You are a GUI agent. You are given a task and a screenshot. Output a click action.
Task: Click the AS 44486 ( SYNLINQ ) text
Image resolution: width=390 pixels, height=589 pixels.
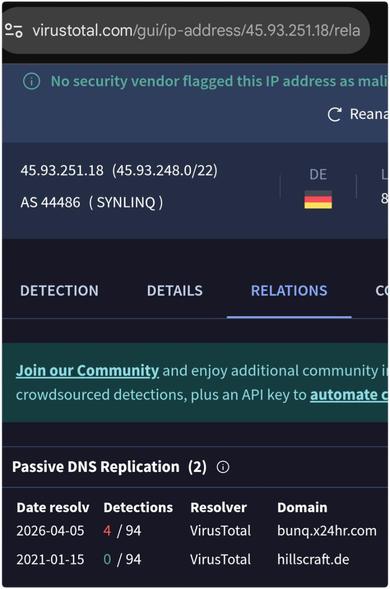point(92,202)
